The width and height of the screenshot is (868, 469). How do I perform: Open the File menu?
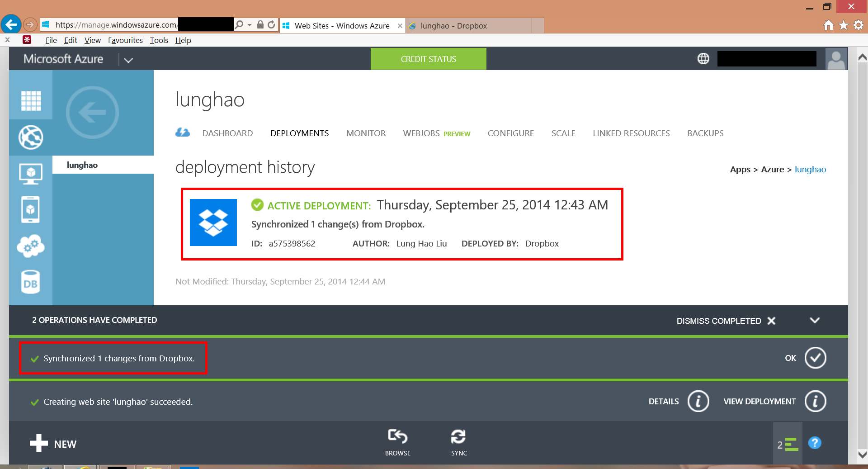click(51, 40)
